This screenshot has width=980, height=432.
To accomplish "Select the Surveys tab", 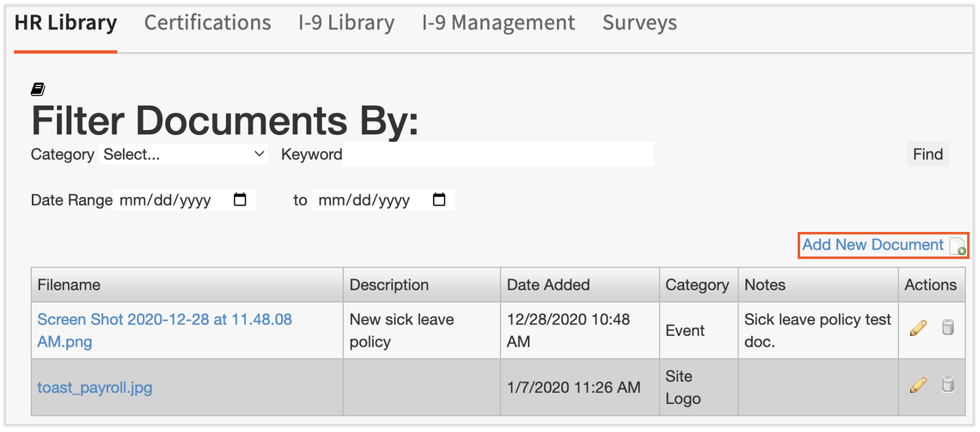I will (x=639, y=23).
